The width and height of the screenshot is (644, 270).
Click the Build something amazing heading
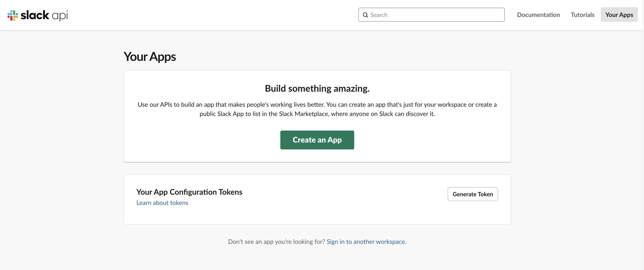pos(317,89)
